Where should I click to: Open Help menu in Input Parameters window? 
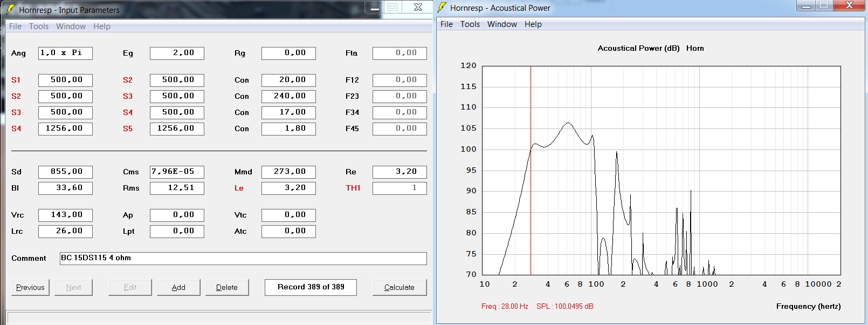pos(101,26)
